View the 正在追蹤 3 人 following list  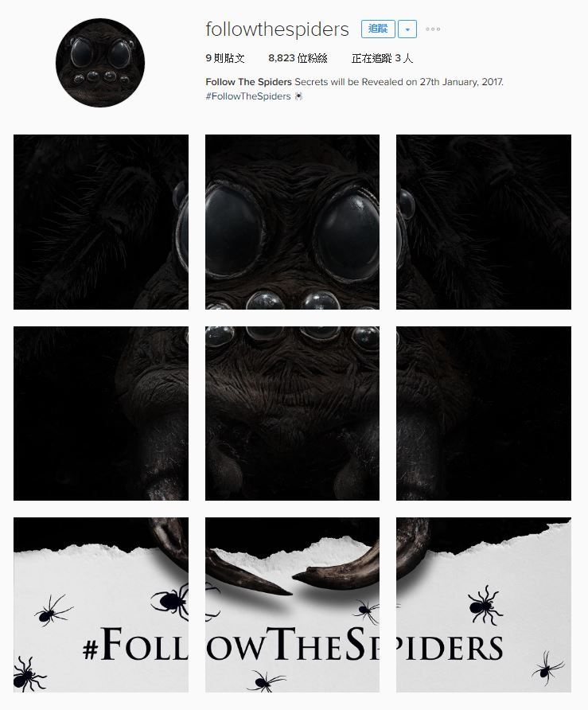coord(383,58)
